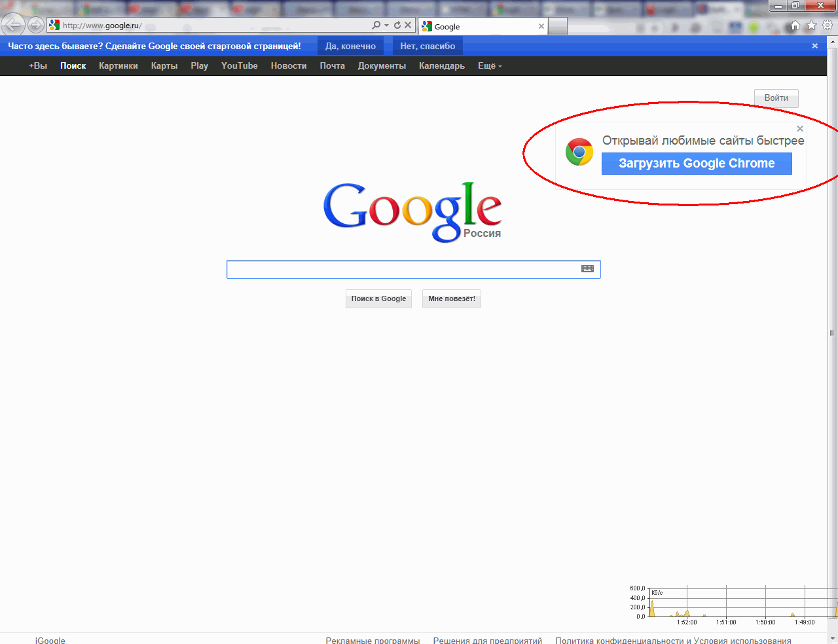Screen dimensions: 838x644
Task: Close the Google browser tab
Action: [x=541, y=26]
